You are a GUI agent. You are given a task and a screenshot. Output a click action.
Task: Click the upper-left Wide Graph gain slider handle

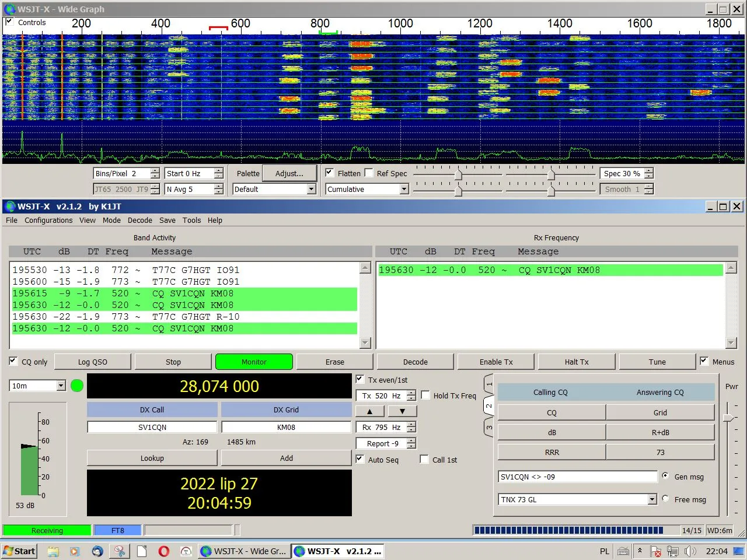(458, 174)
